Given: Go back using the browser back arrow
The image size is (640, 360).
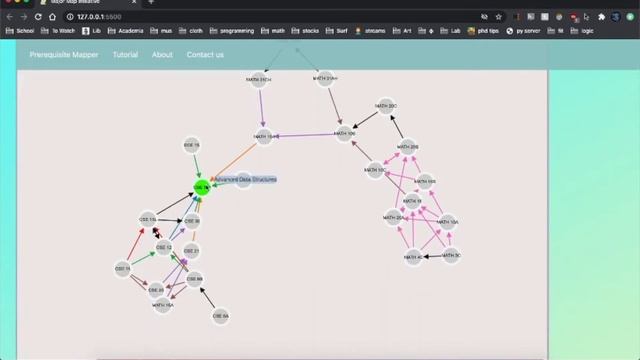Looking at the screenshot, I should click(x=9, y=17).
